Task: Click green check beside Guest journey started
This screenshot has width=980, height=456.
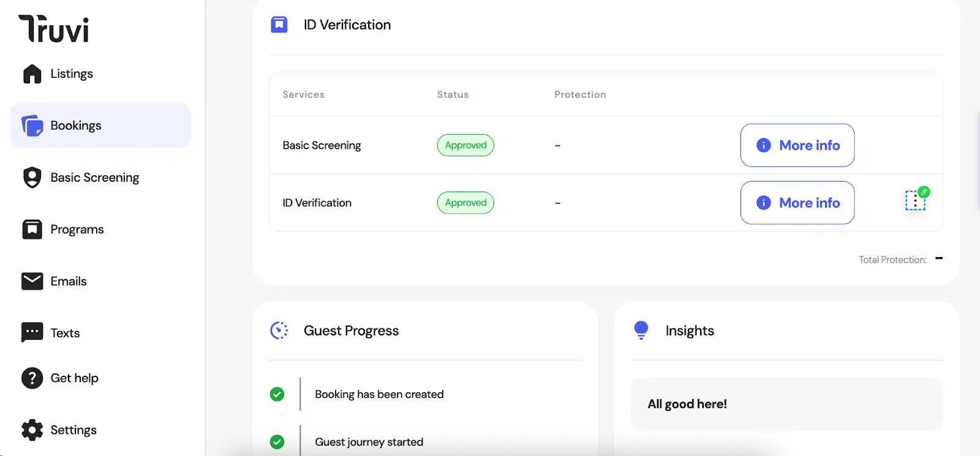Action: coord(277,442)
